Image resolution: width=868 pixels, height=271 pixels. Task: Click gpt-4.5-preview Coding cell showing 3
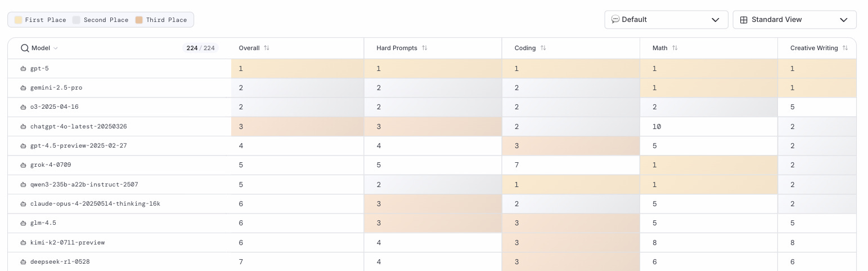coord(571,146)
